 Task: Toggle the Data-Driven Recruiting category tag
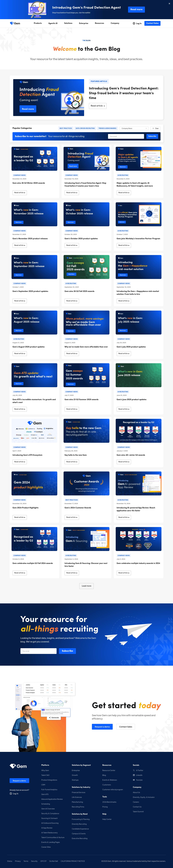click(x=85, y=128)
